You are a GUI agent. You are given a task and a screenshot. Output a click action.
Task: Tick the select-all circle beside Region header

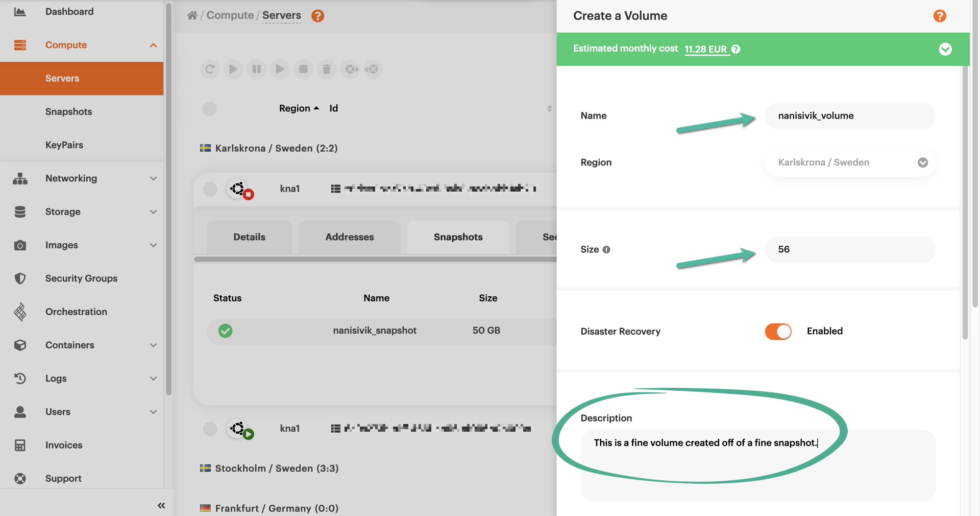pos(209,109)
